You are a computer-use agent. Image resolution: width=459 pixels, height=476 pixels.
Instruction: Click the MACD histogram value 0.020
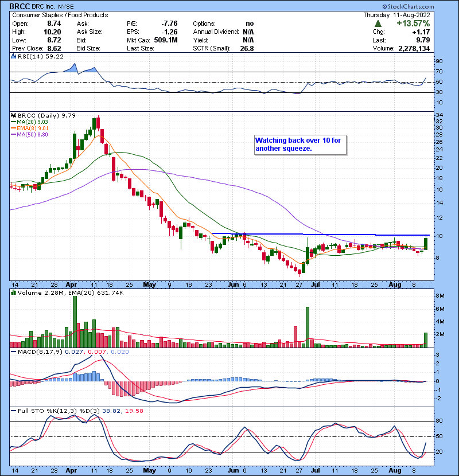[120, 352]
